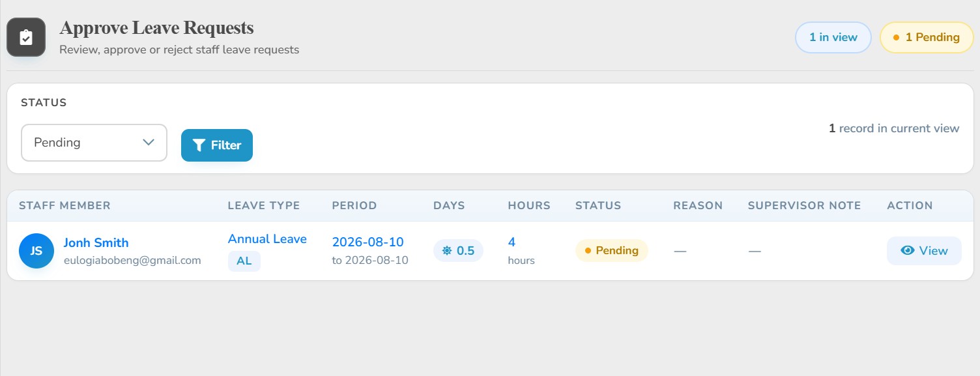980x376 pixels.
Task: Click the Pending status pill in the row
Action: click(x=612, y=251)
